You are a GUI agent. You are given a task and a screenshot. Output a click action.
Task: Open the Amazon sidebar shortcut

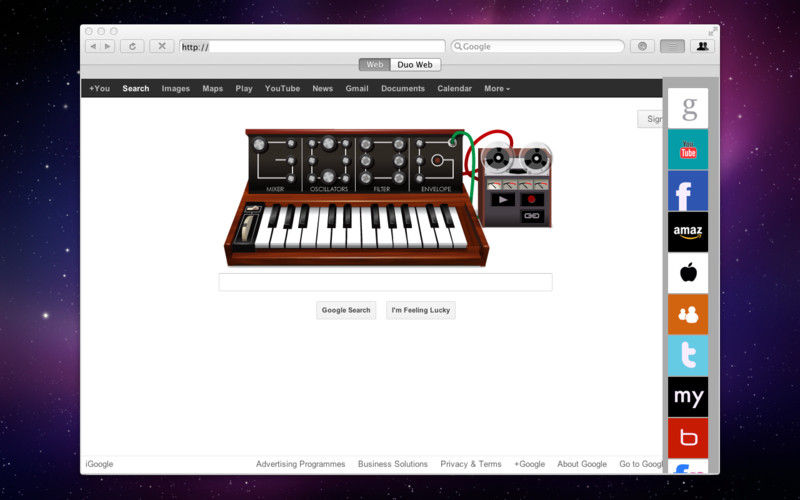pyautogui.click(x=688, y=232)
